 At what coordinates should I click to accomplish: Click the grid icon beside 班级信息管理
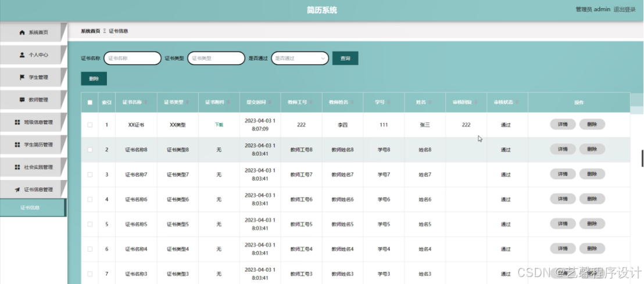pyautogui.click(x=17, y=123)
